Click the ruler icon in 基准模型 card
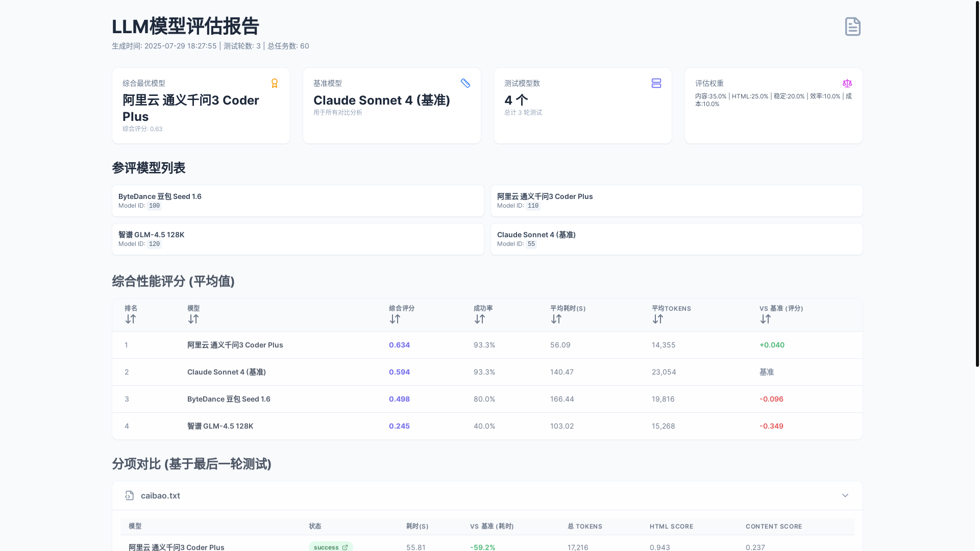The height and width of the screenshot is (551, 980). (465, 83)
